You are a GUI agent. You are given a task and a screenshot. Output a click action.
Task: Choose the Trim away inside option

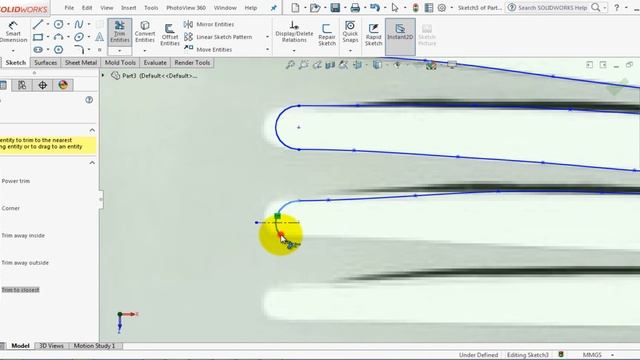pyautogui.click(x=23, y=236)
